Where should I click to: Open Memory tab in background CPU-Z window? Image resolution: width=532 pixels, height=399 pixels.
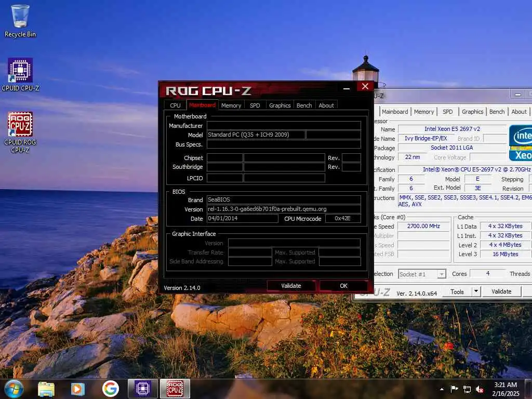coord(424,112)
